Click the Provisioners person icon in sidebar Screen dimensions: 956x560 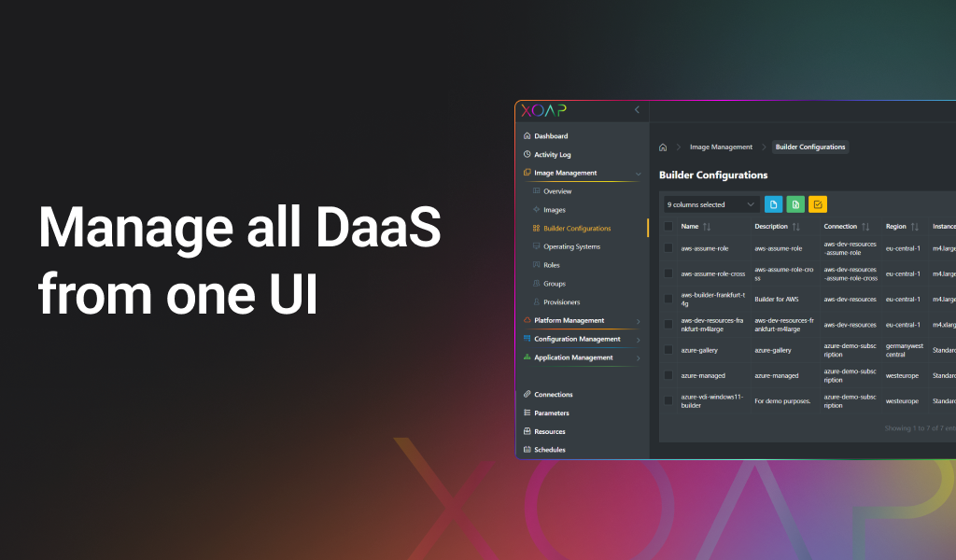pos(536,301)
